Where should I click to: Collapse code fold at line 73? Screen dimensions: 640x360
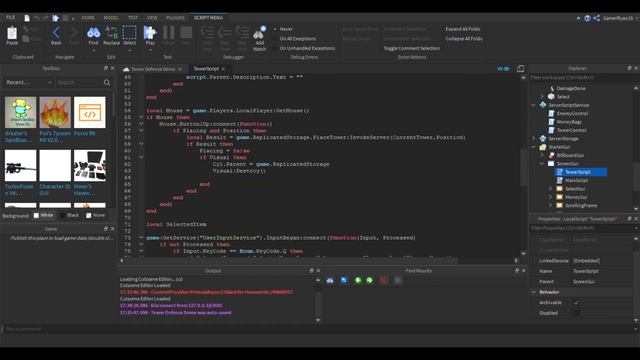tap(141, 238)
